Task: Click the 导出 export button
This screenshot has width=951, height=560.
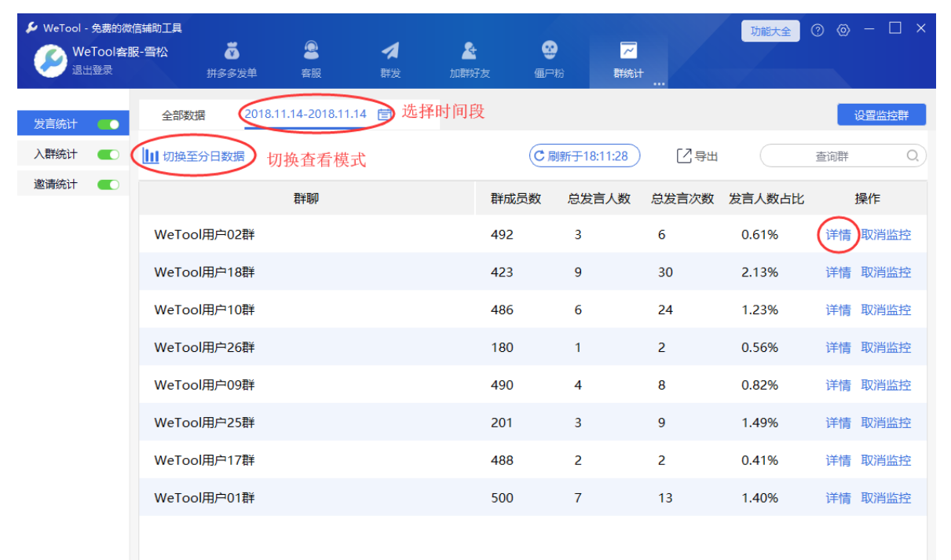Action: [x=697, y=156]
